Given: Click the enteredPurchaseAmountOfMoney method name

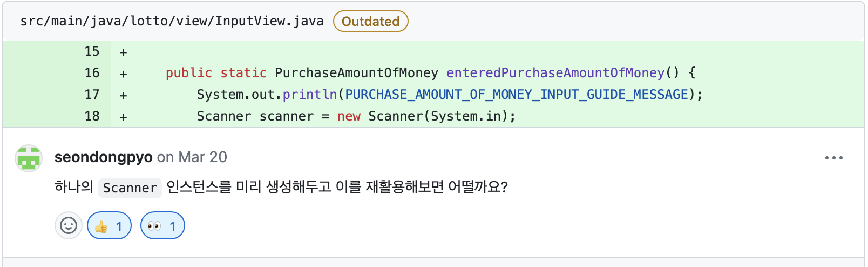Looking at the screenshot, I should (555, 73).
